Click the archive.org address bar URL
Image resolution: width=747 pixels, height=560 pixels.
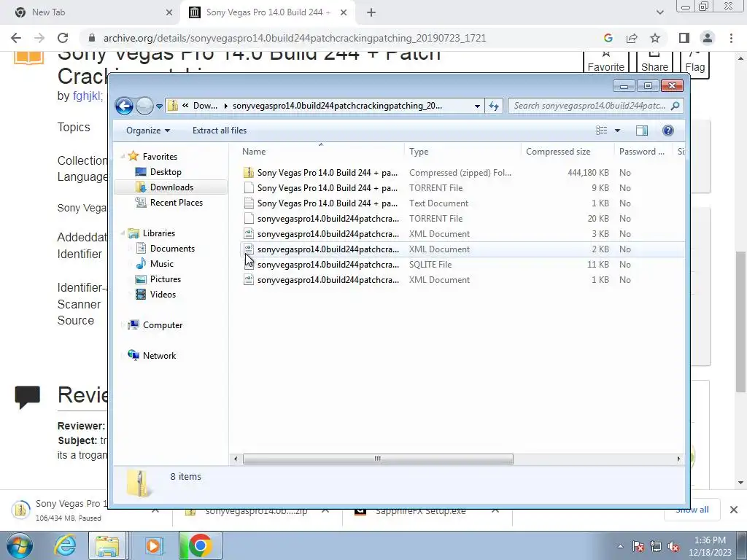[295, 38]
